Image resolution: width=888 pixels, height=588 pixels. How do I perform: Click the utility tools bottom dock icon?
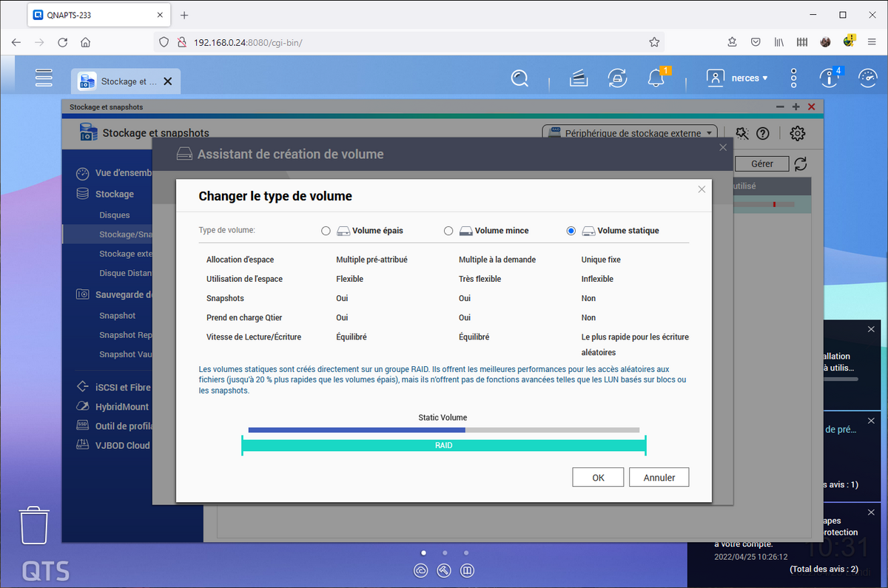tap(444, 570)
